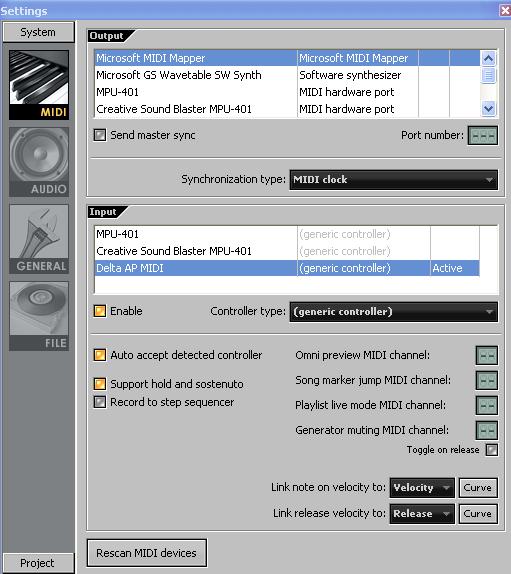Click the output list scroll down arrow
Viewport: 511px width, 574px height.
488,108
